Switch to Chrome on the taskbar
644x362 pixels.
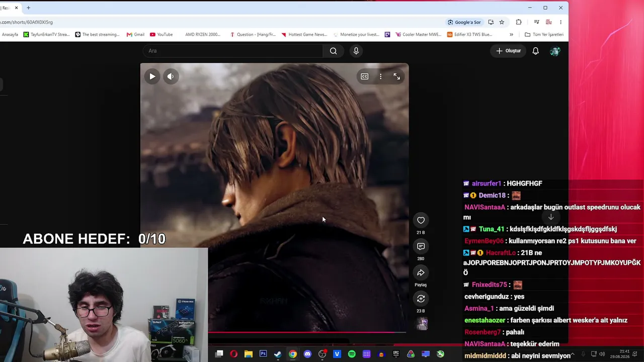(292, 354)
